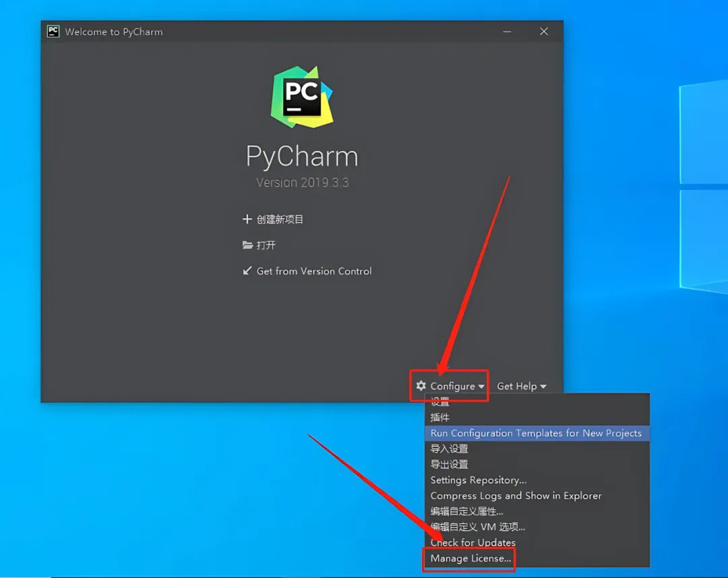Choose 导出设置 menu entry

537,464
